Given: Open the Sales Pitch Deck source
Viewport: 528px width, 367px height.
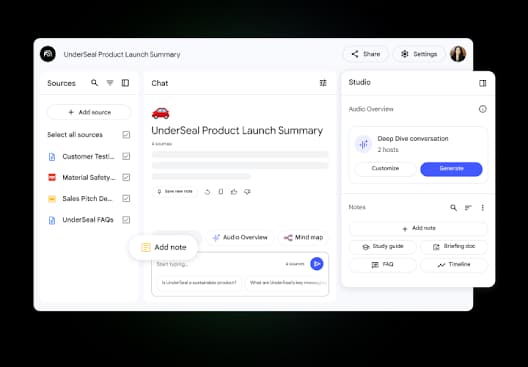Looking at the screenshot, I should point(87,199).
